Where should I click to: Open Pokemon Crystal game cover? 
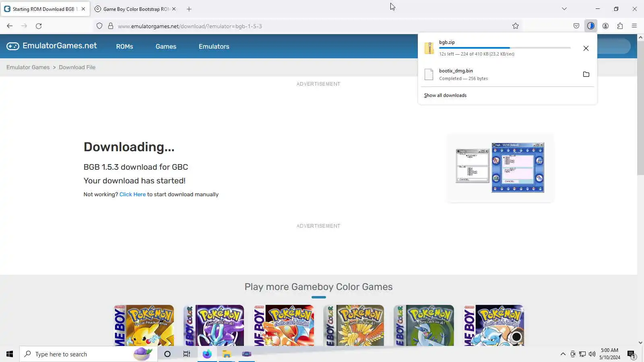214,325
